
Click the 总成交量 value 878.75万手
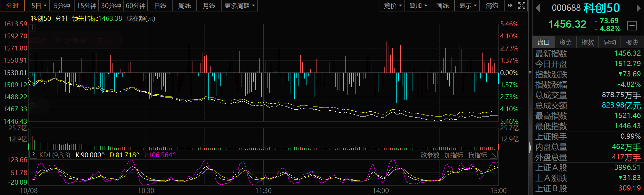tap(621, 95)
